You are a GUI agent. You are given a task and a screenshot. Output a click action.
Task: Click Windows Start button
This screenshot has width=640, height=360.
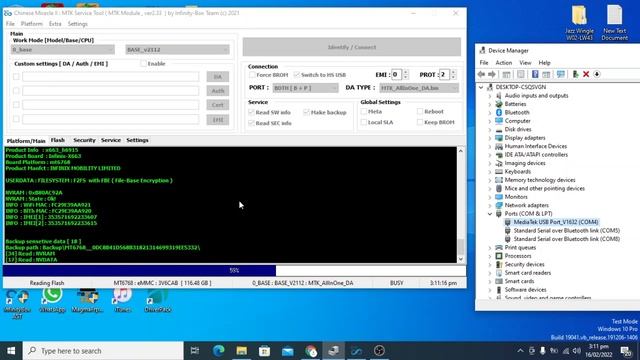11,351
